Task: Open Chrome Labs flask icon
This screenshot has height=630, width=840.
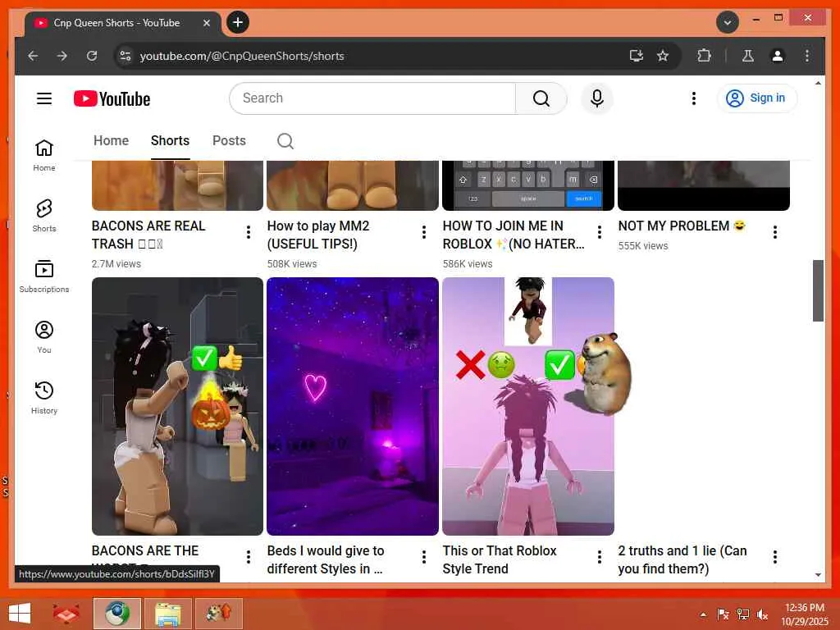Action: point(748,56)
